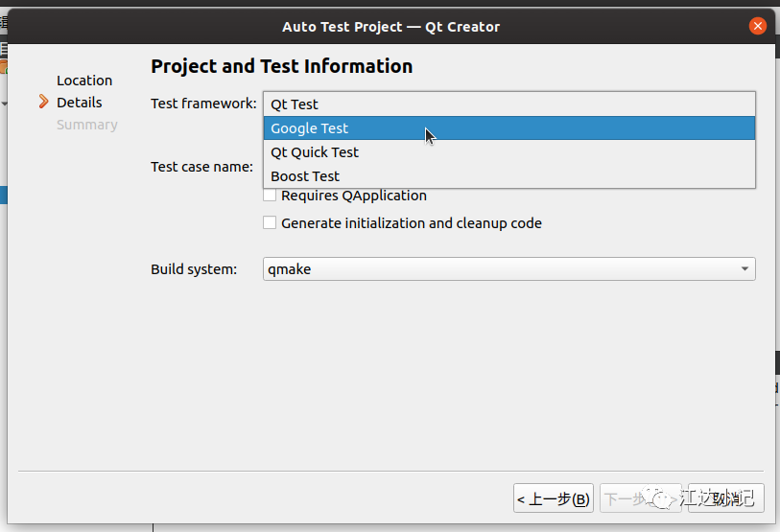The height and width of the screenshot is (532, 780).
Task: Go back with the 上一步(B) button
Action: (554, 498)
